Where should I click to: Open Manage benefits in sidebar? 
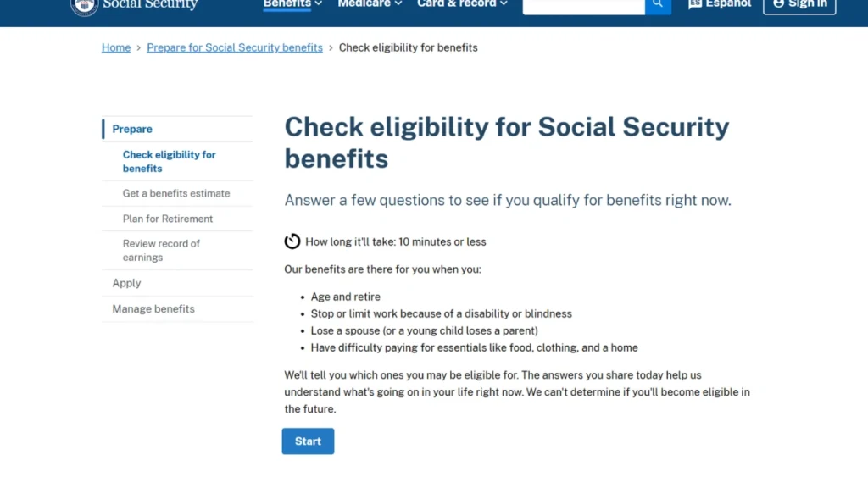(x=153, y=308)
